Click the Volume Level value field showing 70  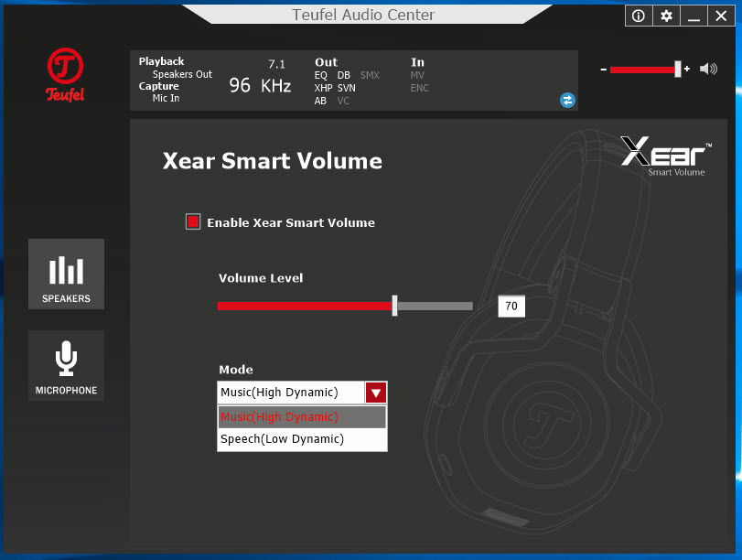[511, 306]
